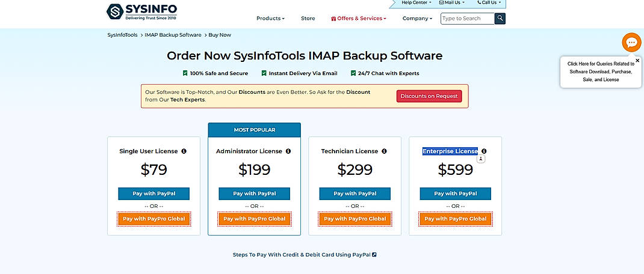This screenshot has width=644, height=274.
Task: Expand the Mail Us dropdown
Action: click(x=452, y=2)
